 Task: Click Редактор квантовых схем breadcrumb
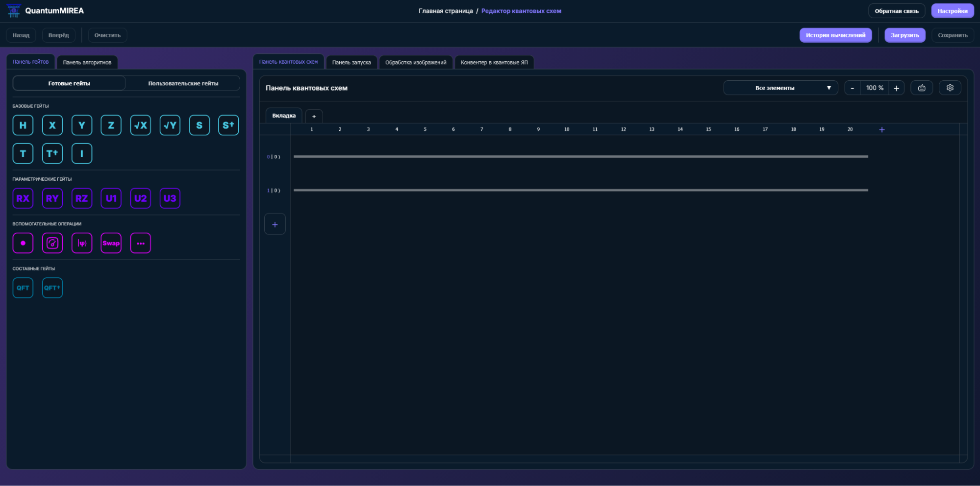click(521, 11)
